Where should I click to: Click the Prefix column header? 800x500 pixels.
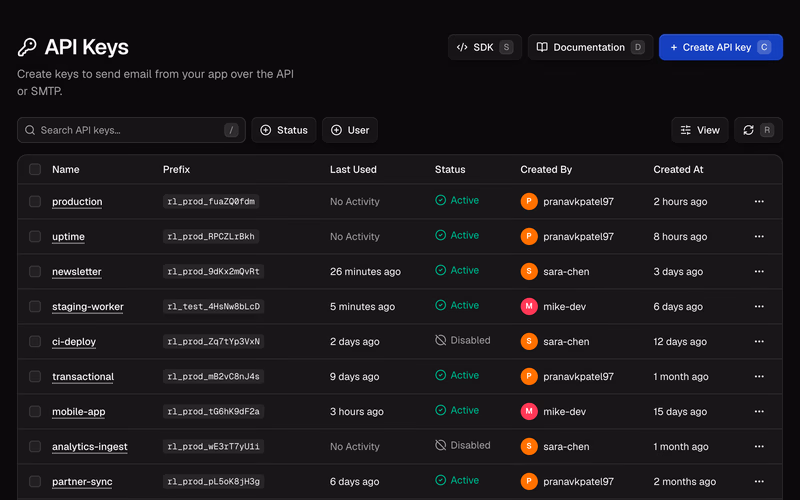coord(177,169)
